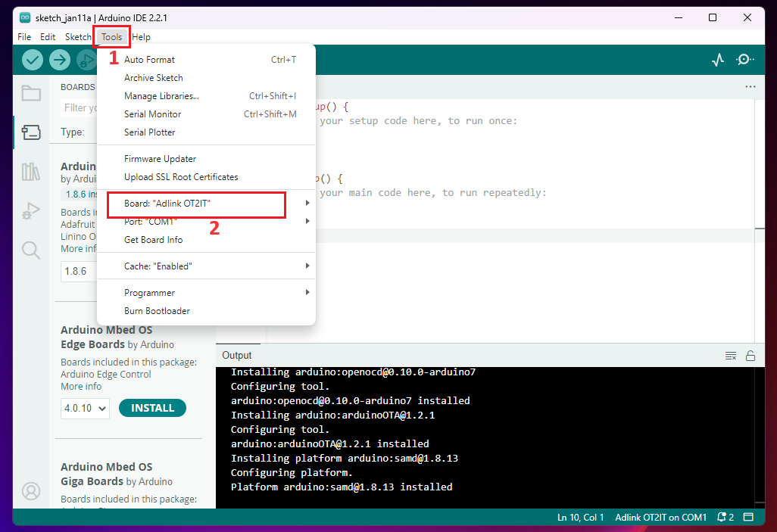Select the Boards Manager sidebar icon

[x=31, y=132]
